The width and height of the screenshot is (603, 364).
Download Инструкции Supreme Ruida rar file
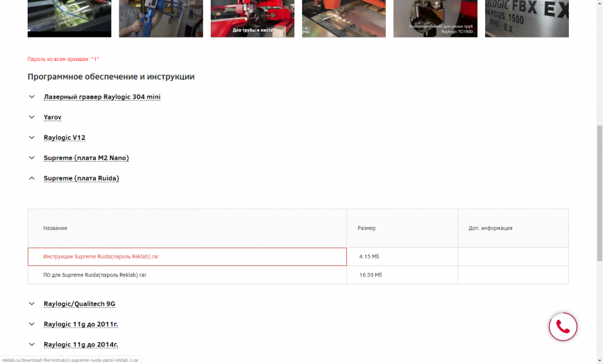(101, 256)
